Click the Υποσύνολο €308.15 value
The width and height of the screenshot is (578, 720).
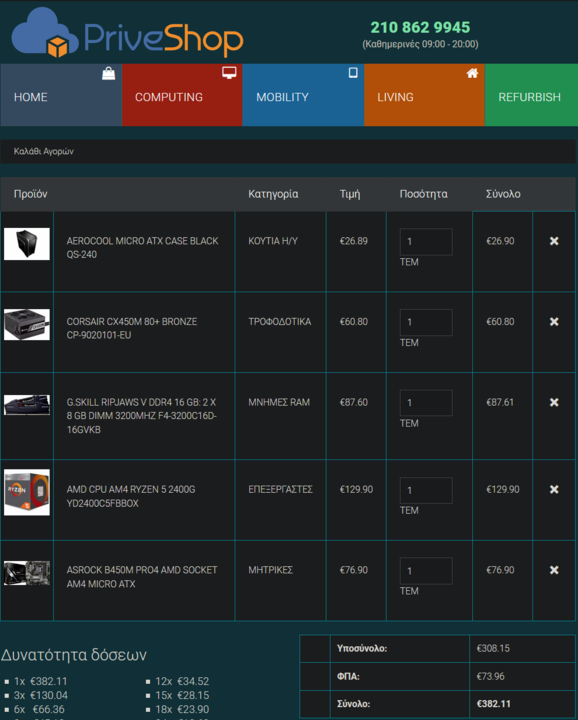pos(493,648)
